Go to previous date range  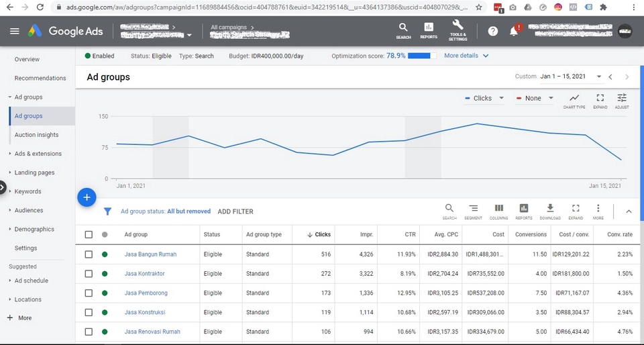coord(610,77)
